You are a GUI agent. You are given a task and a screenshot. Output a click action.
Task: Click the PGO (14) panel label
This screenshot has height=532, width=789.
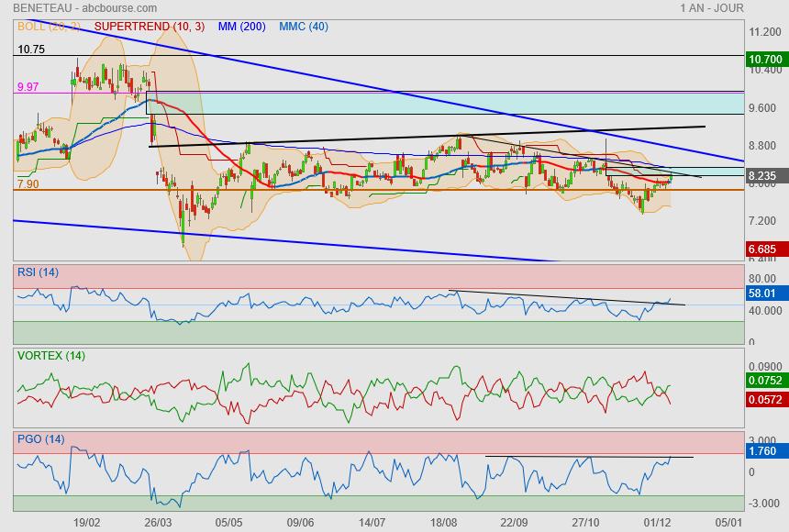click(x=41, y=439)
